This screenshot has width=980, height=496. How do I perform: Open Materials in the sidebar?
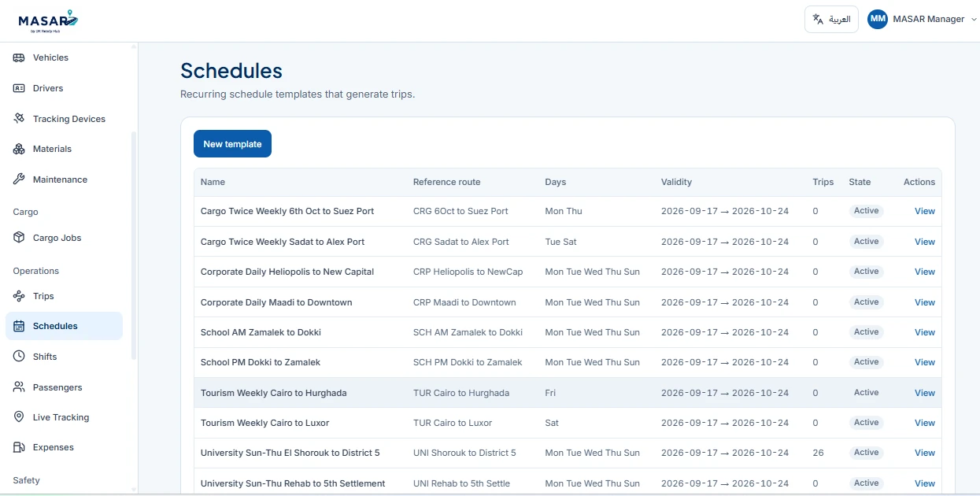(64, 149)
